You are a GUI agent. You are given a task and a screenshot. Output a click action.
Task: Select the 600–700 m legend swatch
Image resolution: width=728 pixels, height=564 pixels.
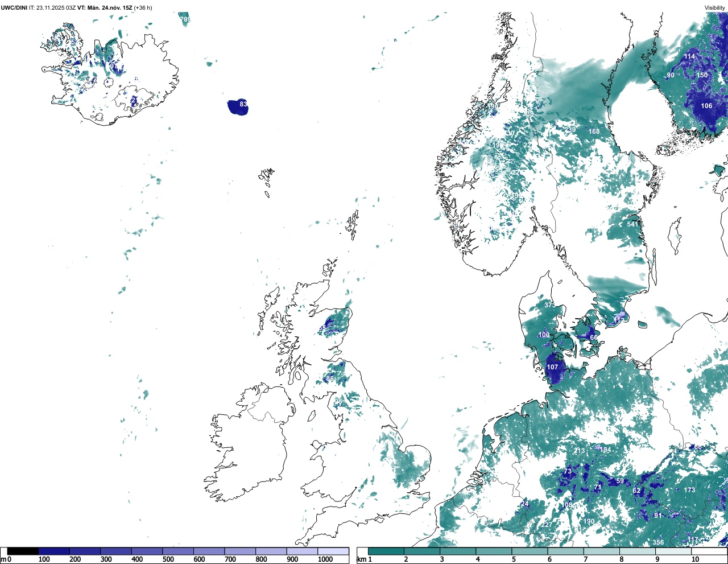click(x=209, y=551)
